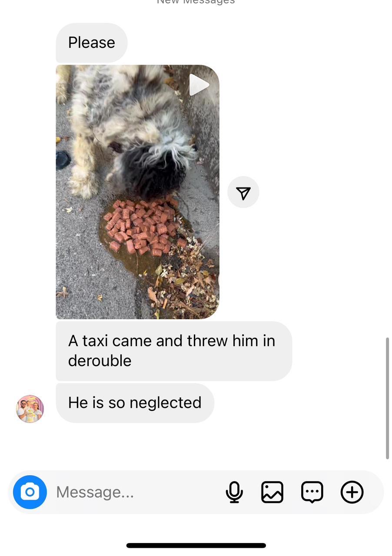This screenshot has height=556, width=392.
Task: Click the chat scrollbar on right edge
Action: click(387, 398)
